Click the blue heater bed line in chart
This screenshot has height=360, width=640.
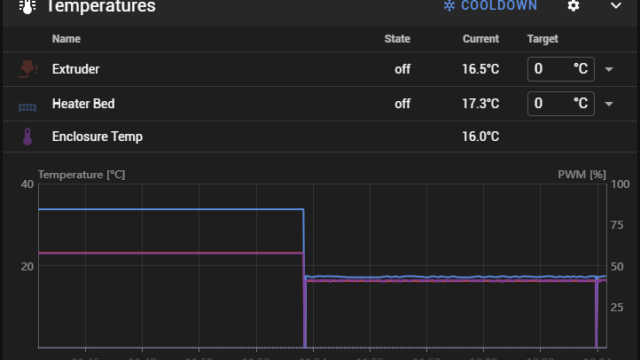[171, 209]
